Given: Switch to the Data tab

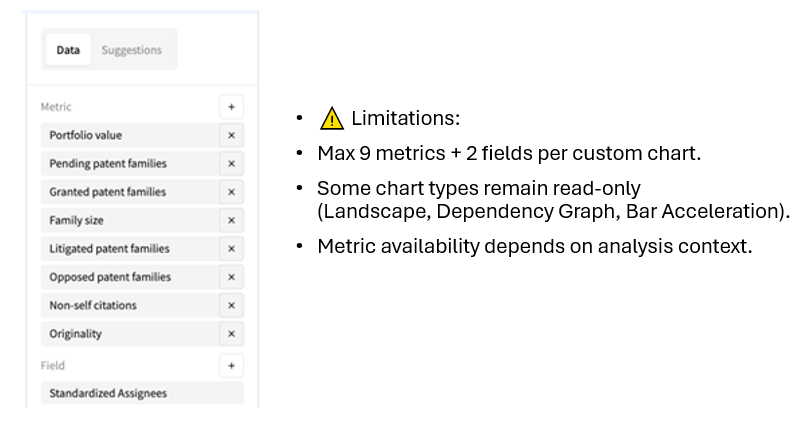Looking at the screenshot, I should pos(68,50).
